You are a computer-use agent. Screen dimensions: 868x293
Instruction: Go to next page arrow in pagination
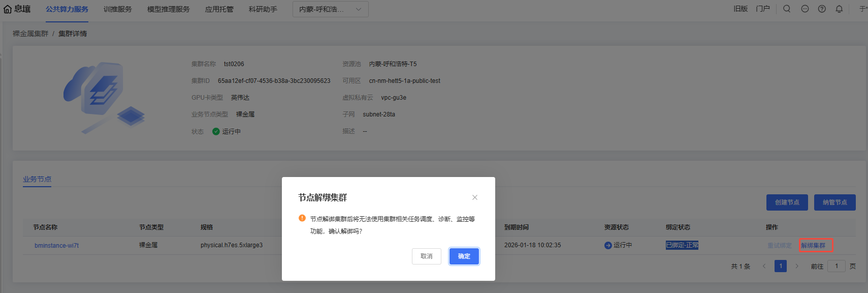tap(797, 266)
